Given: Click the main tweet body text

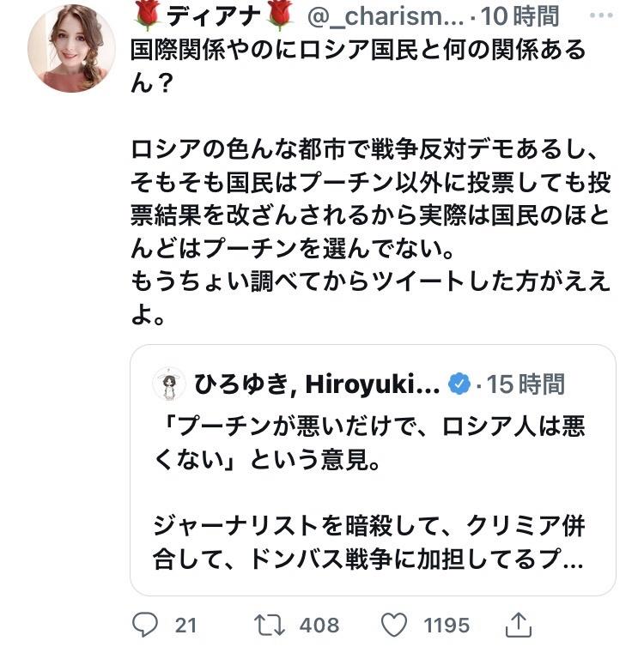Looking at the screenshot, I should pyautogui.click(x=371, y=183).
